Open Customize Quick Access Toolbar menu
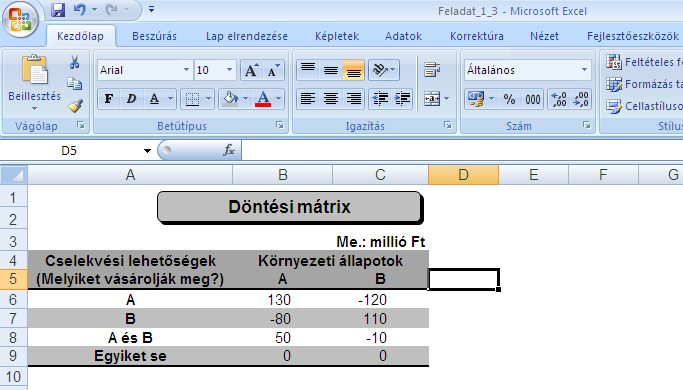 [x=151, y=9]
